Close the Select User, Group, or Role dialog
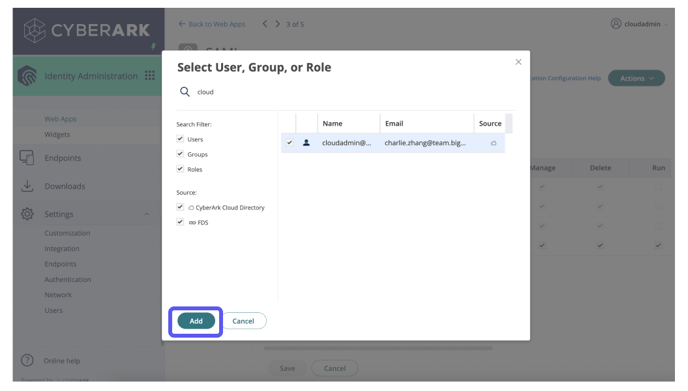 [x=518, y=62]
